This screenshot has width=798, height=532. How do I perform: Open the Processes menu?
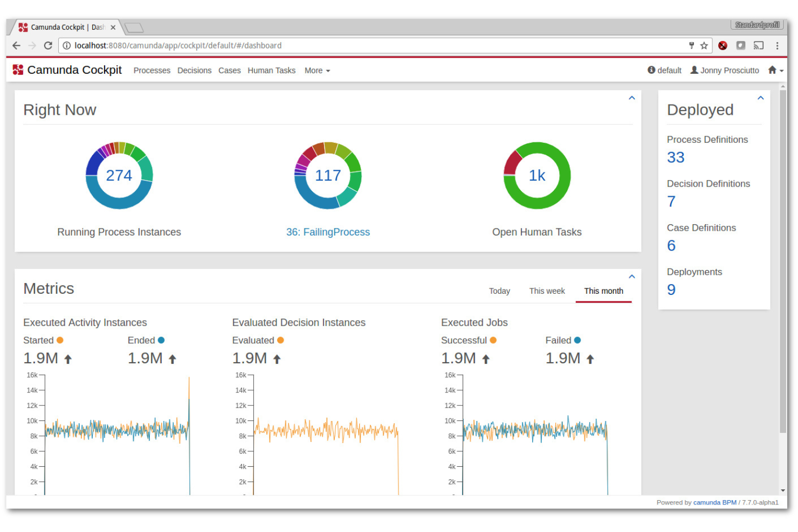point(152,71)
